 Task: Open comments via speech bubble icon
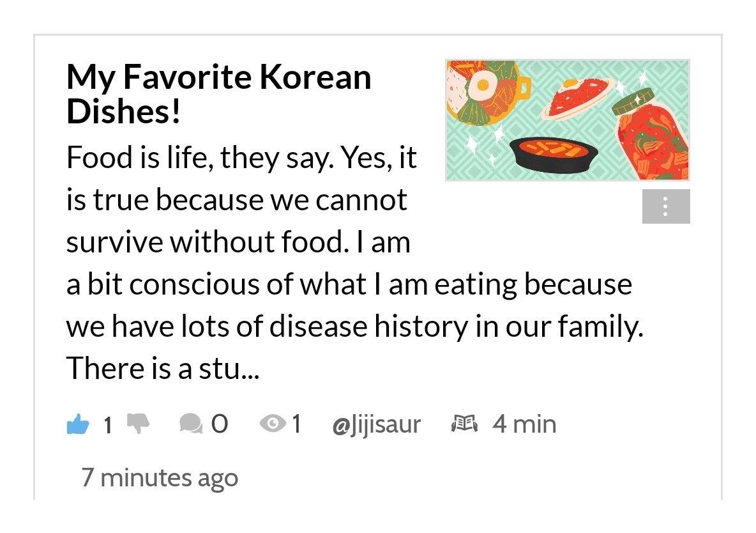click(191, 424)
